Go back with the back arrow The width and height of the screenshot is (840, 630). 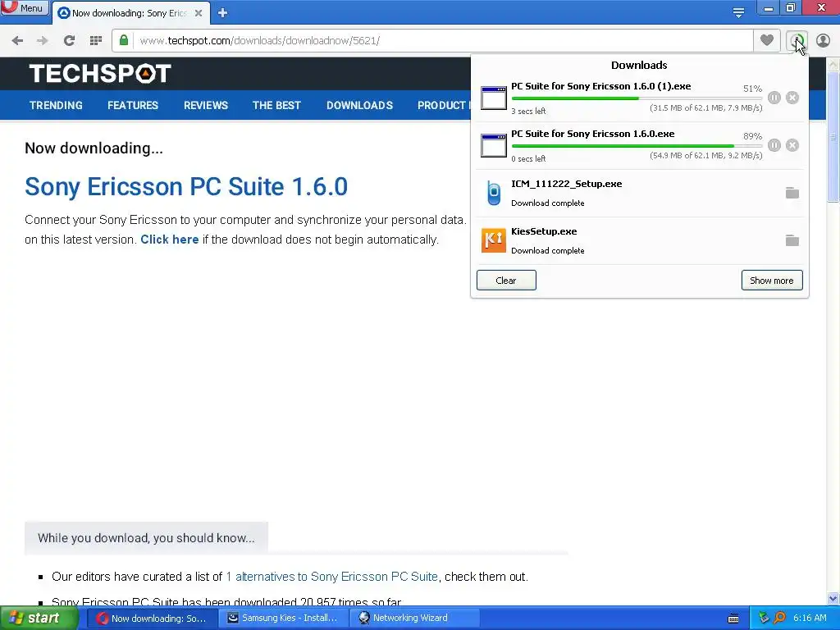17,41
